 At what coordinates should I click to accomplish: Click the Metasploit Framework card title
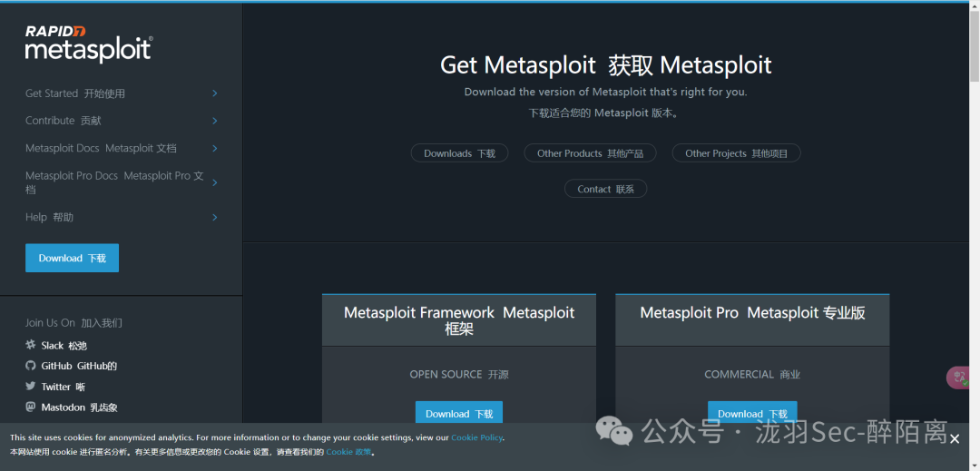459,320
